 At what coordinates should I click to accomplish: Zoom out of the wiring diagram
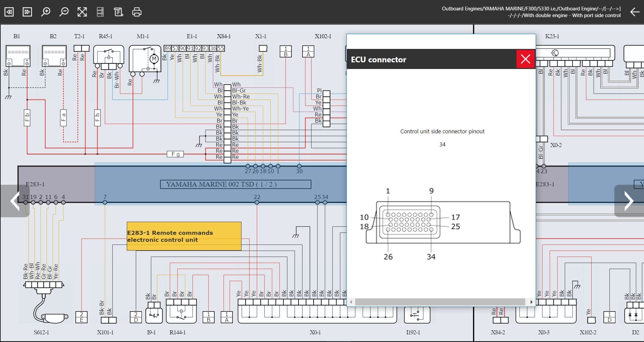click(64, 12)
